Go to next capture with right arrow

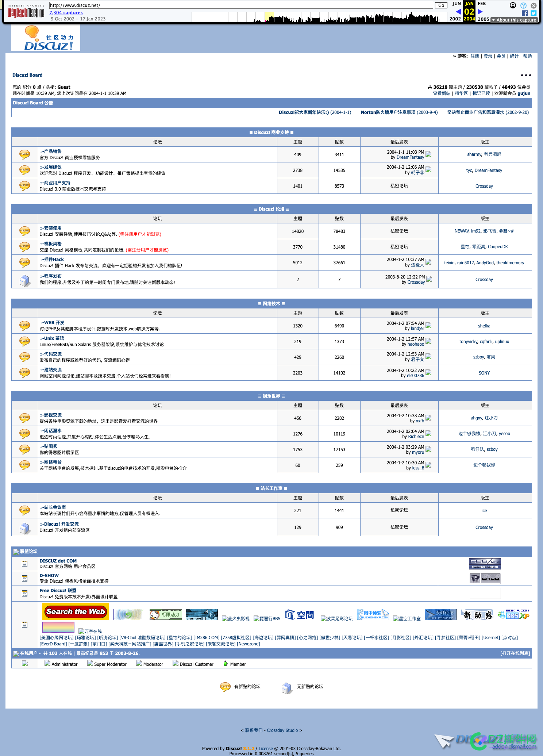pos(480,12)
